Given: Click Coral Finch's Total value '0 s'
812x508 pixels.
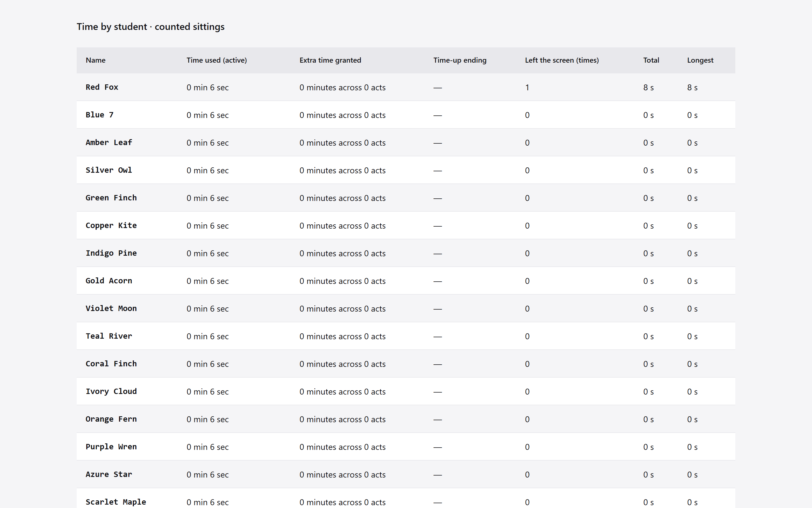Looking at the screenshot, I should pos(648,364).
